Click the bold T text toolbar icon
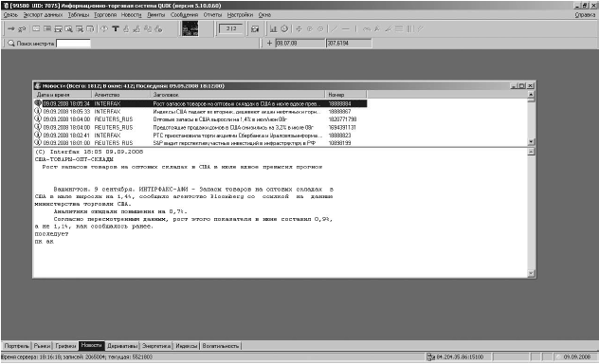Viewport: 599px width, 364px height. point(116,29)
